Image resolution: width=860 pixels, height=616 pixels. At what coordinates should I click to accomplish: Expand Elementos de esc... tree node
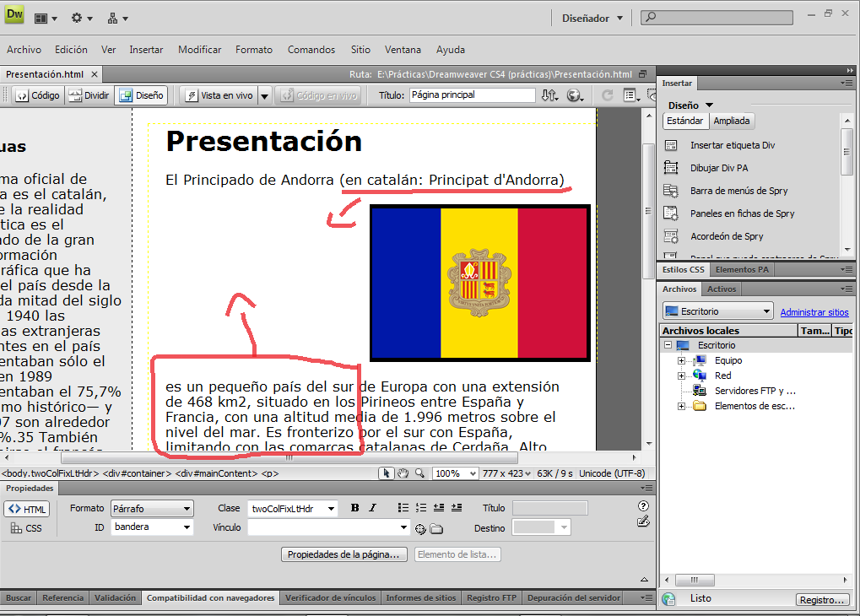click(x=681, y=407)
